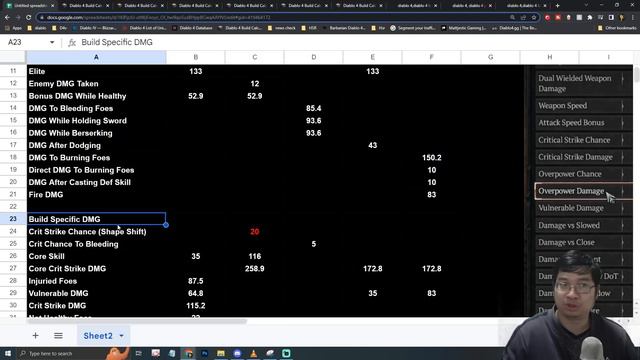This screenshot has width=640, height=360.
Task: Open the Name Box dropdown arrow
Action: tap(52, 42)
